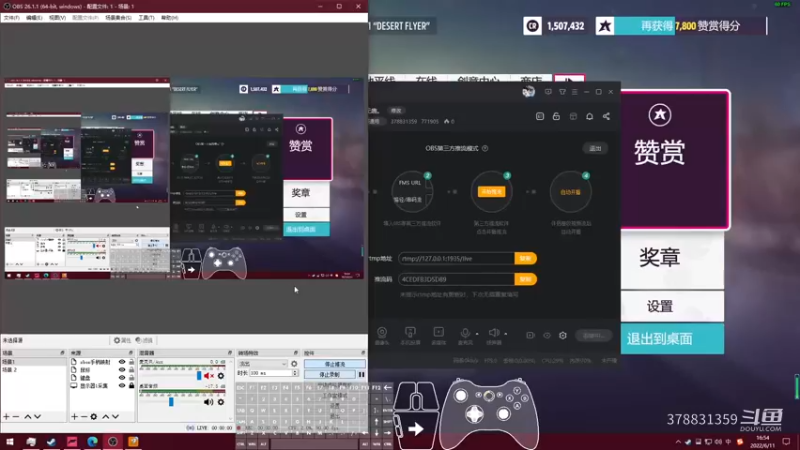Select 场景1 in the scenes list
This screenshot has width=800, height=450.
point(33,362)
